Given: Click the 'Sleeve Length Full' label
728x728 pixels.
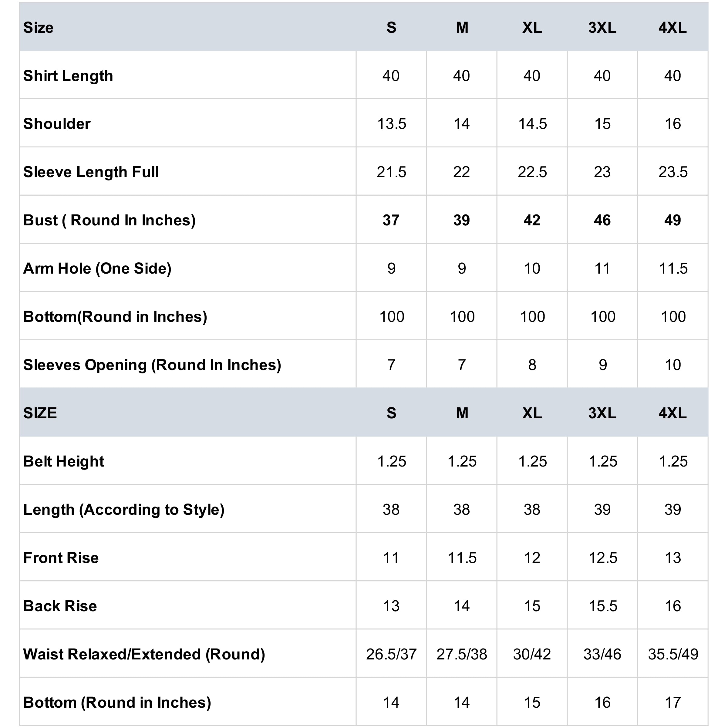Looking at the screenshot, I should tap(91, 172).
